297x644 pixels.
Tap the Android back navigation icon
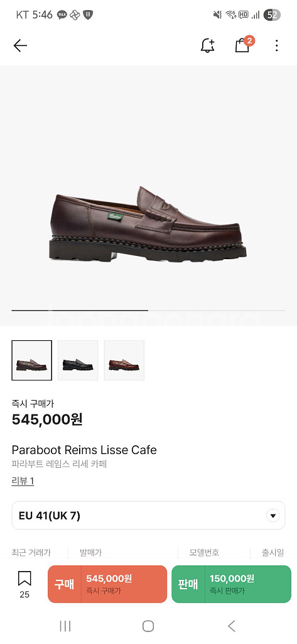coord(231,626)
